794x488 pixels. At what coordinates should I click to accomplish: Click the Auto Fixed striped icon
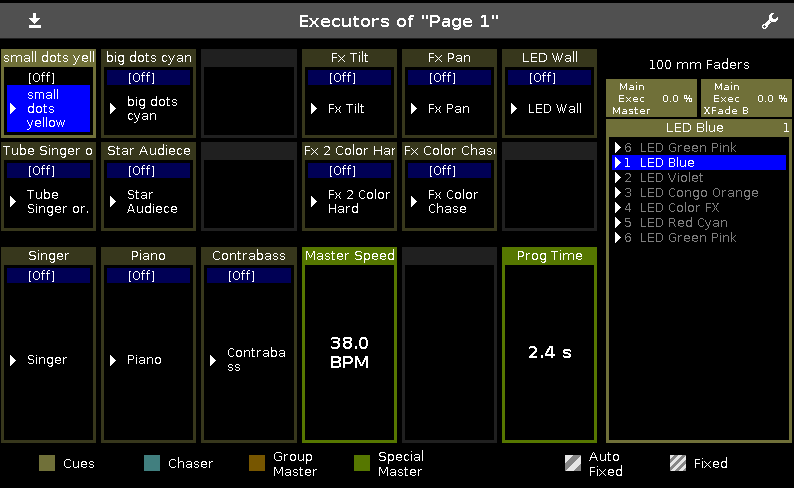pos(573,463)
